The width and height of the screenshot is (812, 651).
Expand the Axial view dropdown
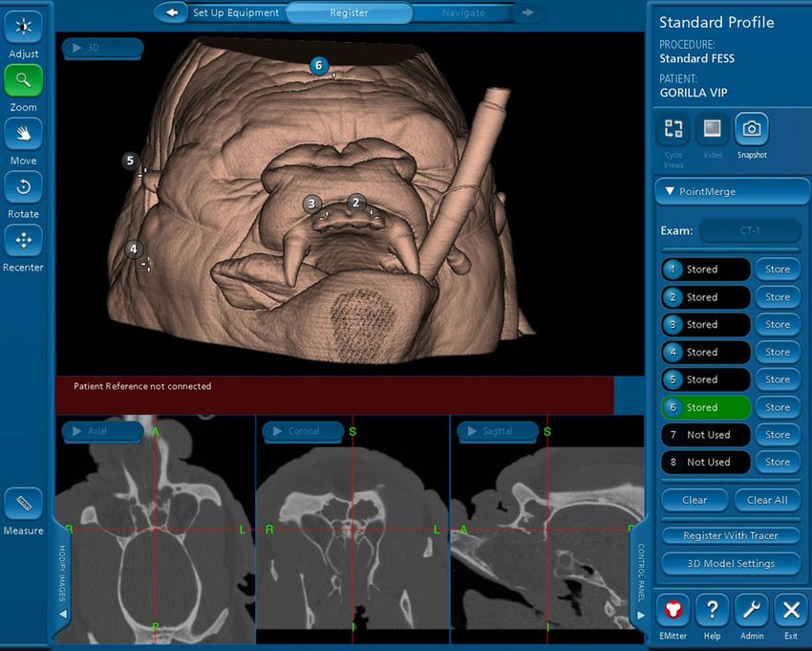coord(102,431)
